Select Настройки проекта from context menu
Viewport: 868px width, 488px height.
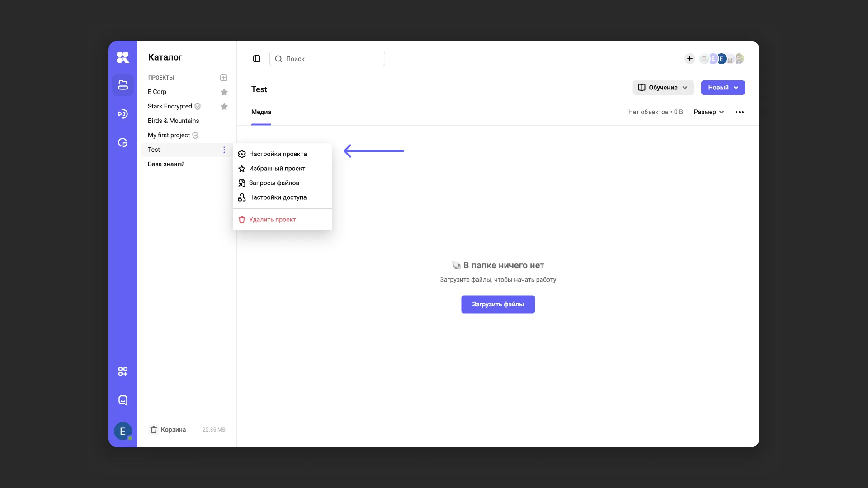tap(278, 154)
